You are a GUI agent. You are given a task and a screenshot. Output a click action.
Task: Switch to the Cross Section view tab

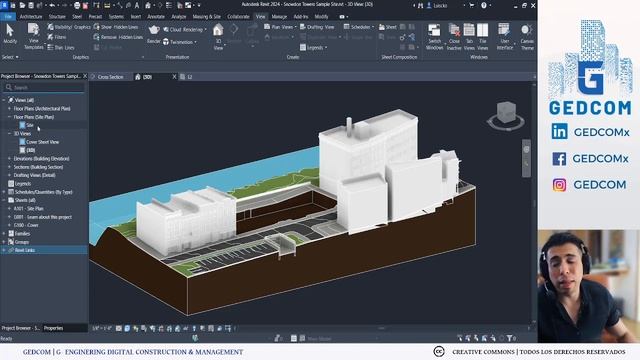click(111, 77)
